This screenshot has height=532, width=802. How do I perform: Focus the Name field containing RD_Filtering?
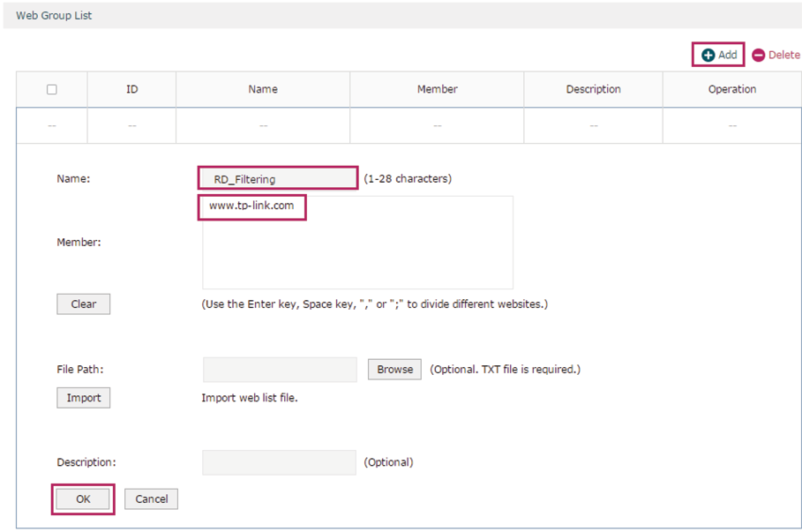point(278,178)
